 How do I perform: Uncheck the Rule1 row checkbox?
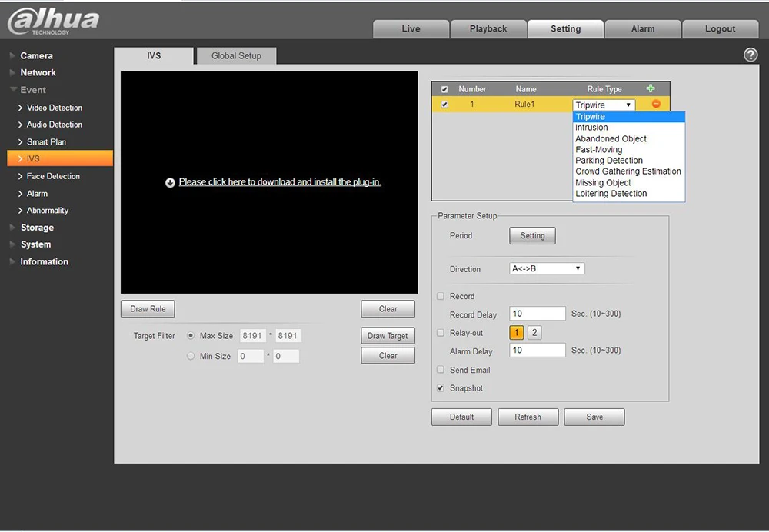click(444, 105)
